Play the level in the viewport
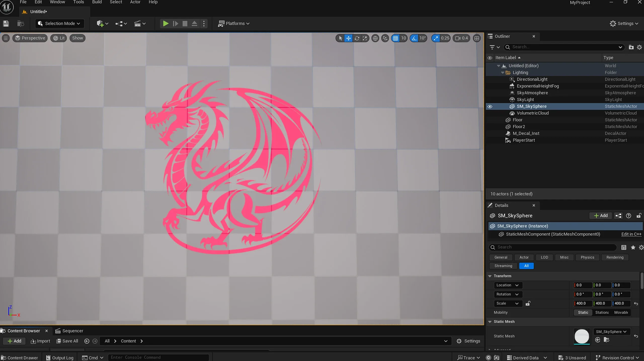Screen dimensions: 644x361 (x=165, y=23)
